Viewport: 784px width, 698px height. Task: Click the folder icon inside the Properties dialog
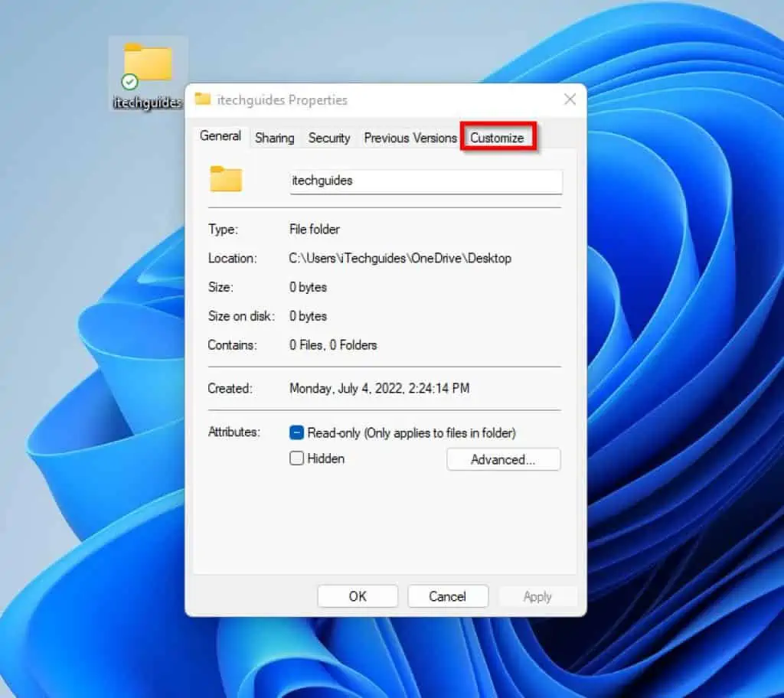point(224,181)
